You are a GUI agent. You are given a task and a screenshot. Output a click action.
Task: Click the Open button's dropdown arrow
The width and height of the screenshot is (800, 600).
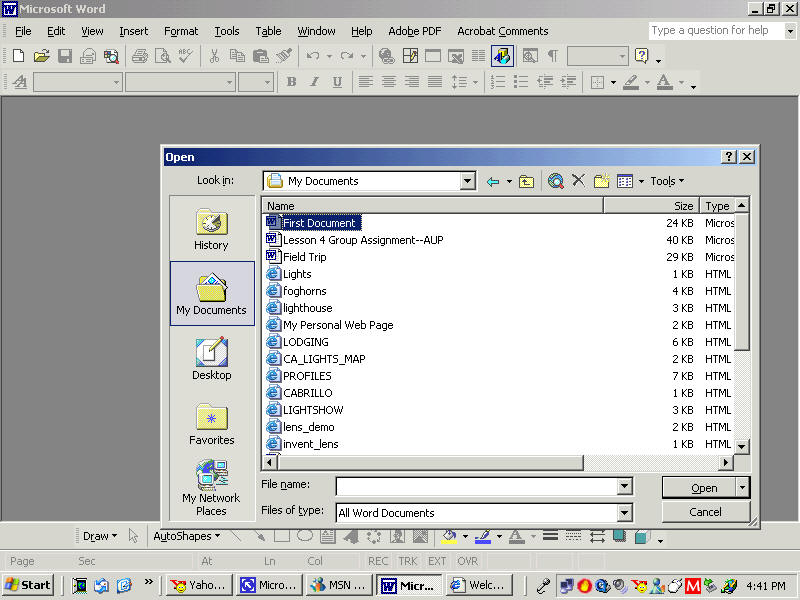click(742, 488)
